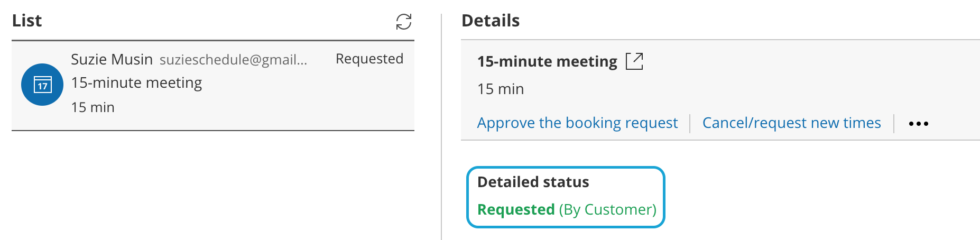Image resolution: width=980 pixels, height=240 pixels.
Task: Select the Suzie Musin customer name
Action: pos(112,59)
